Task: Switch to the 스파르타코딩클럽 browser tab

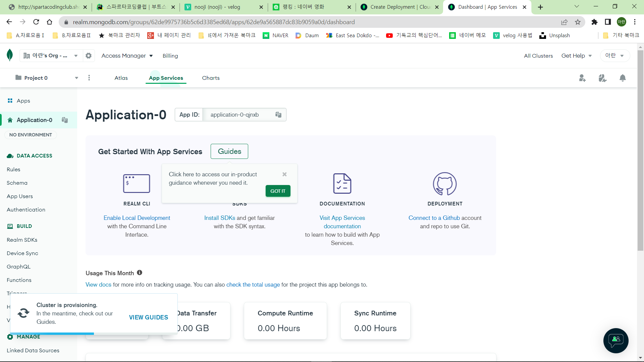Action: click(x=136, y=7)
